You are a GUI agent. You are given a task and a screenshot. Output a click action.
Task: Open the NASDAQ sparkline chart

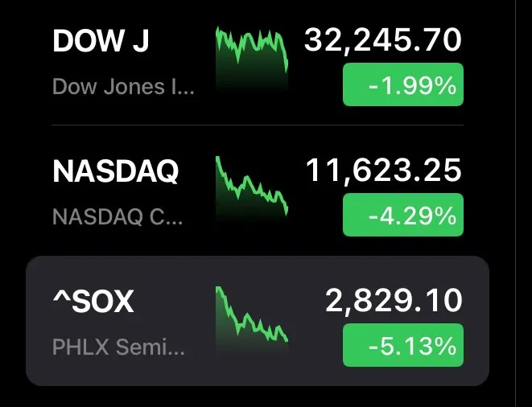(x=252, y=187)
